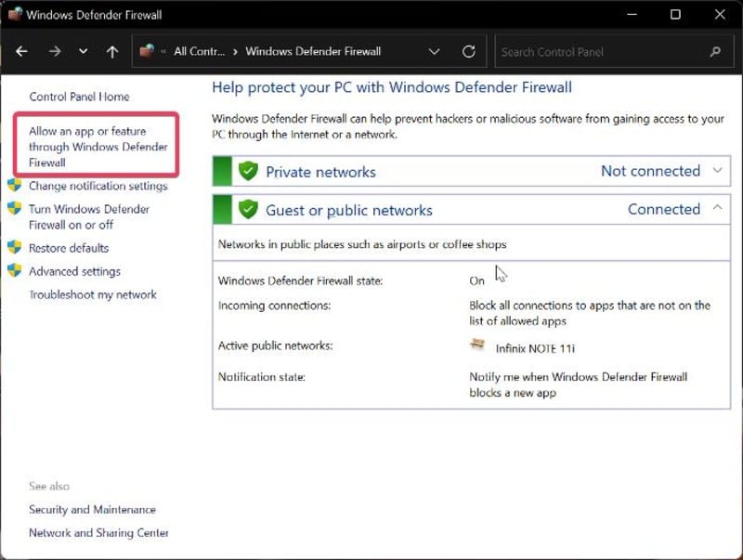Click the Control Panel icon in address bar
This screenshot has height=560, width=743.
(x=147, y=51)
